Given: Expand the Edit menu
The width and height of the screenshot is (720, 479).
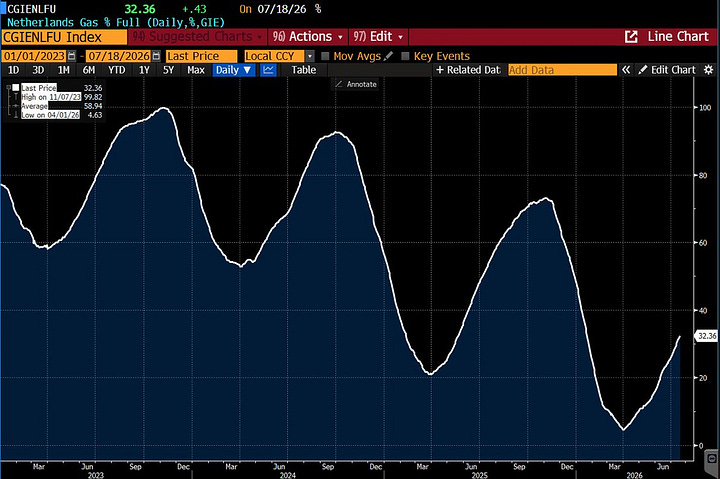Looking at the screenshot, I should coord(378,37).
